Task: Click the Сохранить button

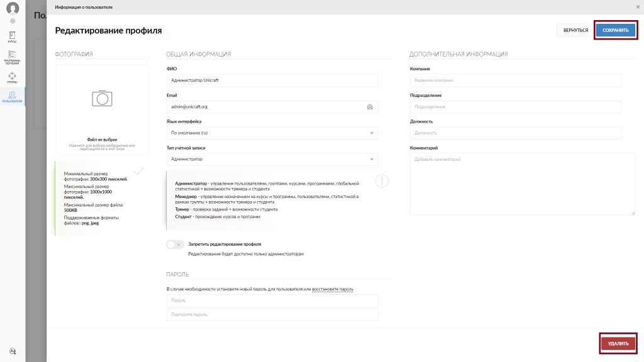Action: pyautogui.click(x=615, y=30)
